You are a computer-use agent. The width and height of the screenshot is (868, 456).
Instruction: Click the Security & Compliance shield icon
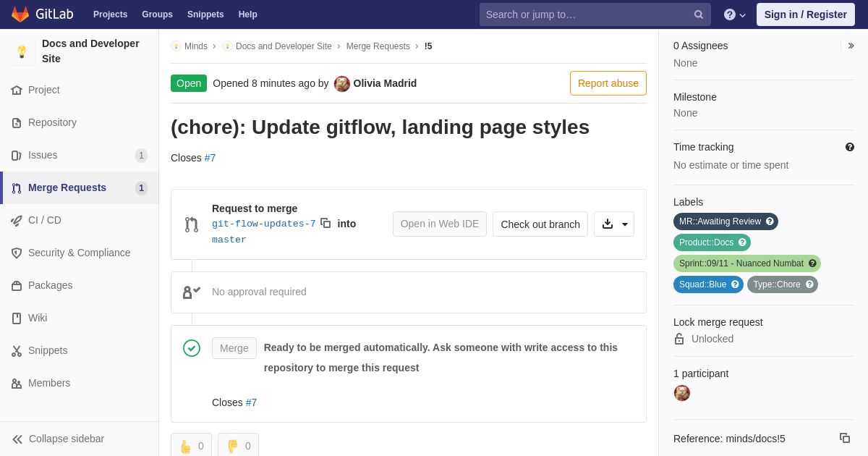17,253
